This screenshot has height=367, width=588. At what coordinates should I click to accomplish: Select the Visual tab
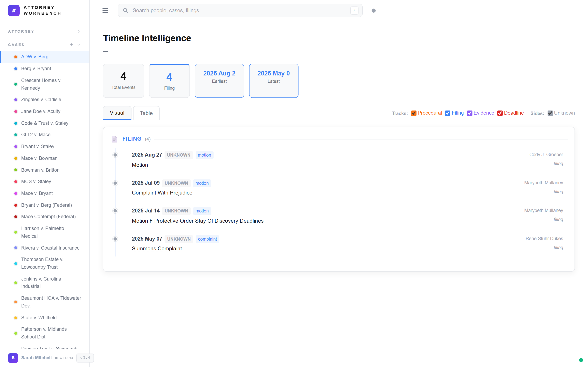[x=117, y=113]
